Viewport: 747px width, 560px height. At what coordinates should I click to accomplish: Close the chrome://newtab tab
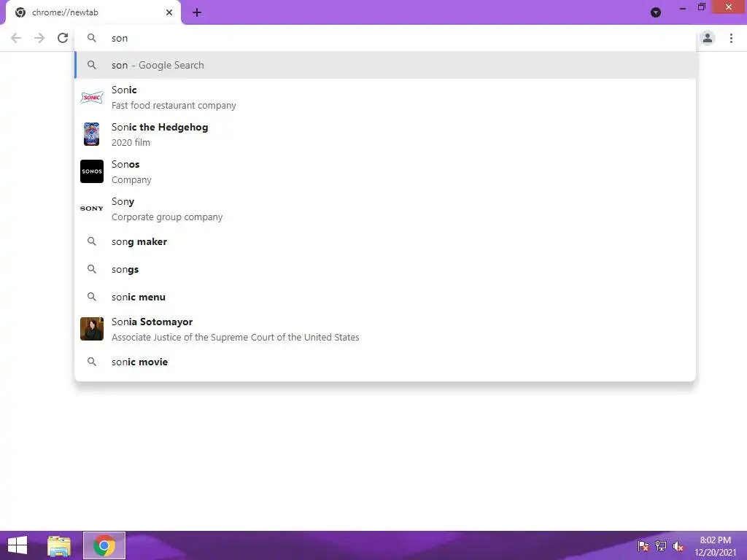tap(169, 12)
